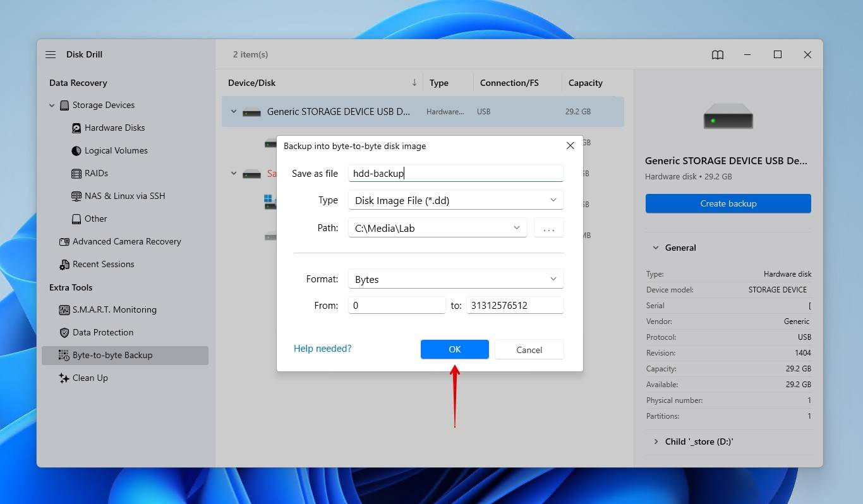Open S.M.A.R.T. Monitoring tool
Screen dimensions: 863x504
pos(114,309)
